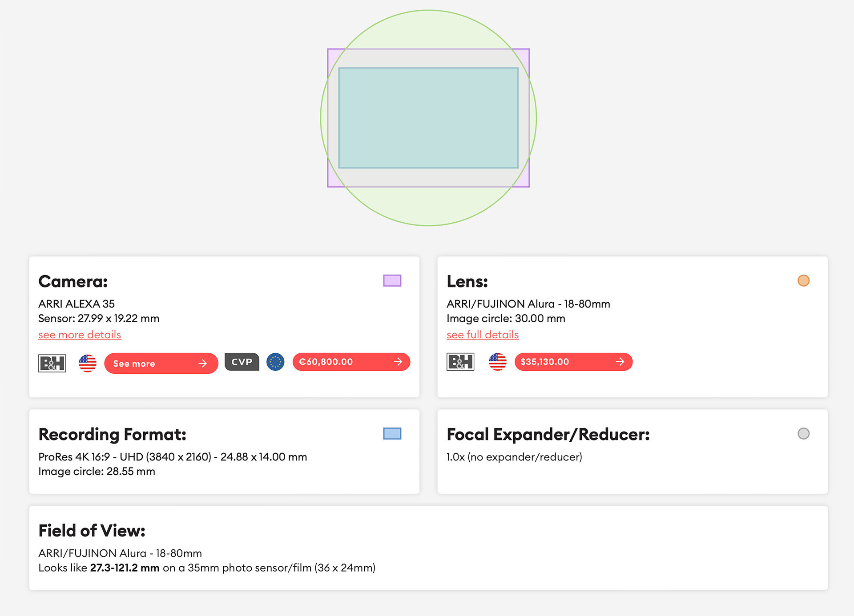
Task: Click the CVP retailer logo
Action: coord(242,362)
